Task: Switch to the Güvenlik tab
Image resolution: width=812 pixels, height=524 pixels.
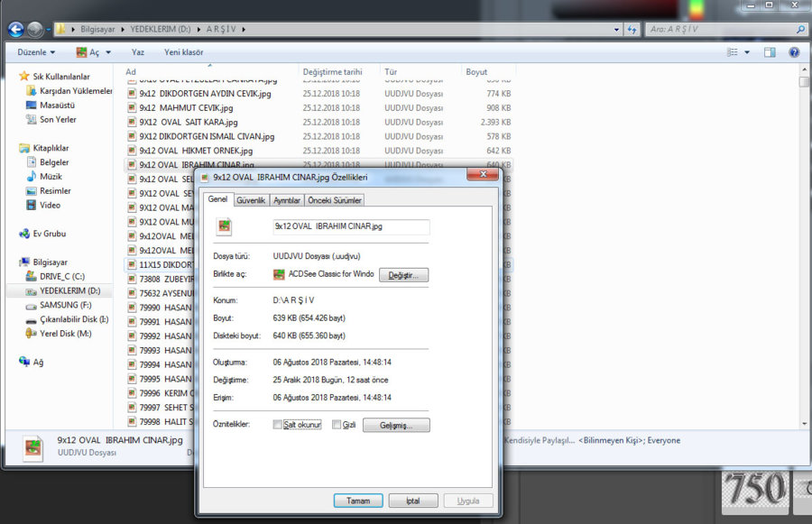Action: (x=251, y=200)
